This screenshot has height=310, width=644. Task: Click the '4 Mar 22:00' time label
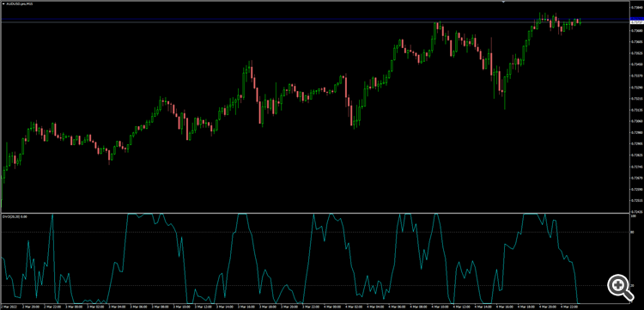tap(568, 307)
